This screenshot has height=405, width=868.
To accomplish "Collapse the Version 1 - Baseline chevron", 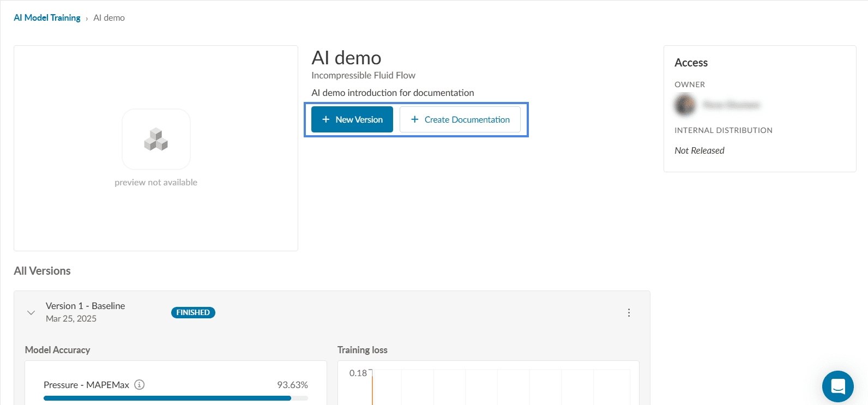I will [31, 313].
